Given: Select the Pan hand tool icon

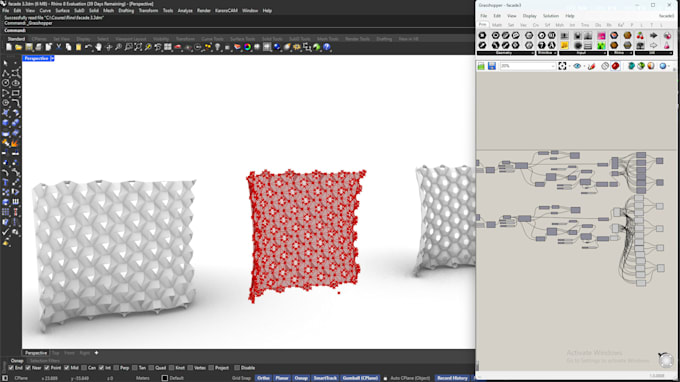Looking at the screenshot, I should coord(98,47).
